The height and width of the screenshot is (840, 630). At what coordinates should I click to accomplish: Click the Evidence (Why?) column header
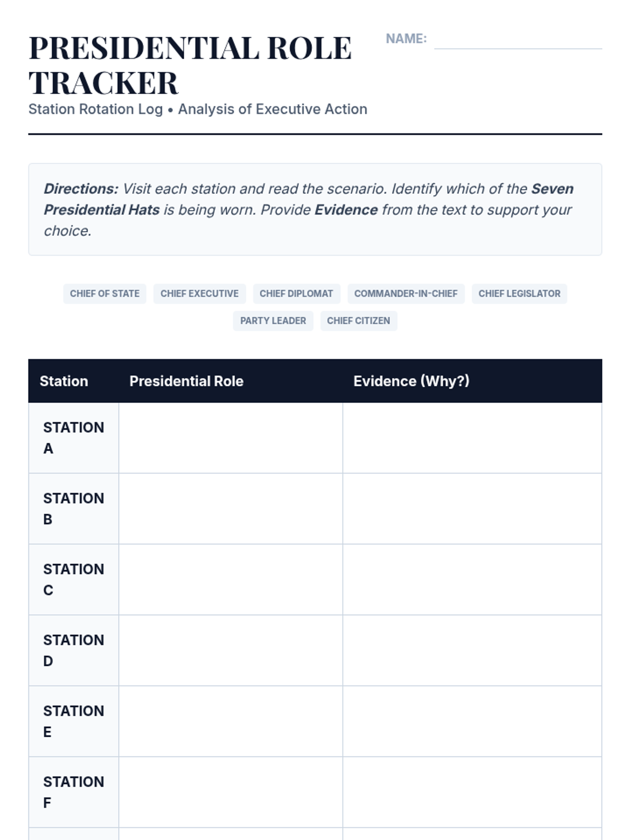[411, 381]
